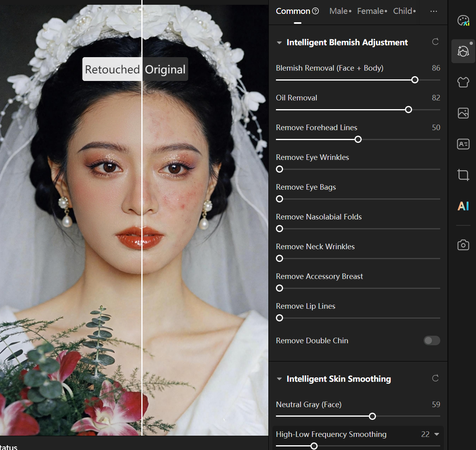Collapse the Intelligent Skin Smoothing section
This screenshot has height=450, width=476.
(279, 379)
